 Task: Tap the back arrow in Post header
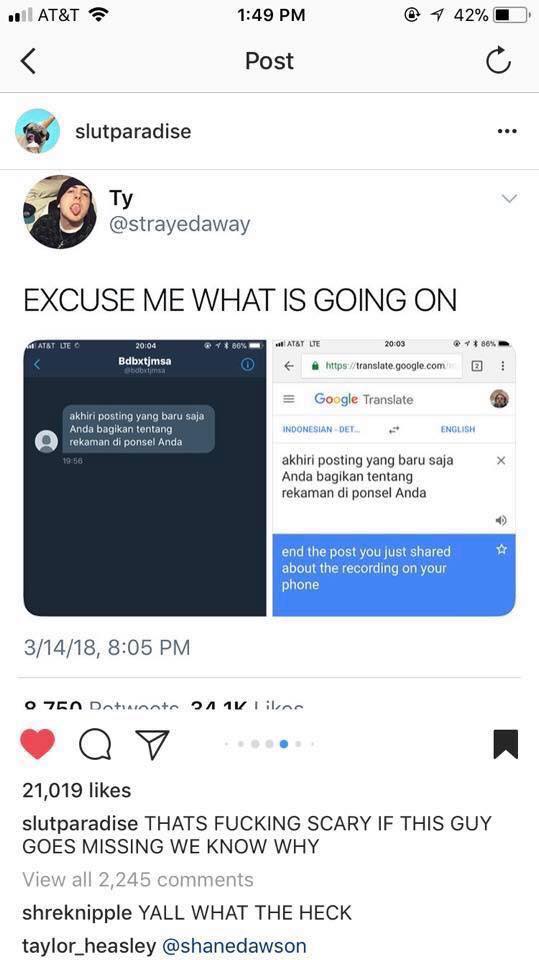click(x=28, y=61)
